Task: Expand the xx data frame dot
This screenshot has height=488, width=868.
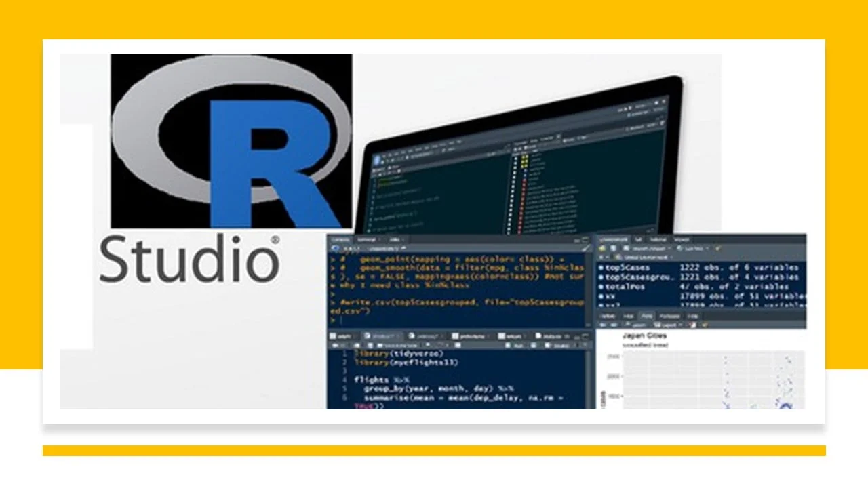Action: (x=601, y=296)
